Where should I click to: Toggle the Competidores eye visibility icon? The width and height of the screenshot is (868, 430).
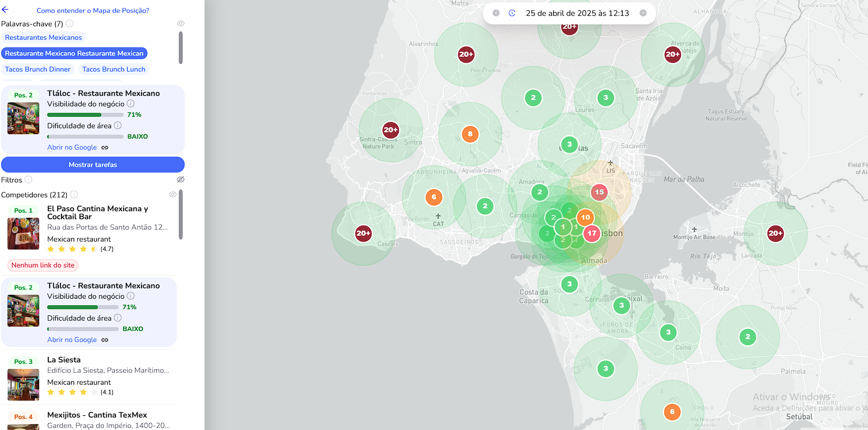pyautogui.click(x=173, y=194)
